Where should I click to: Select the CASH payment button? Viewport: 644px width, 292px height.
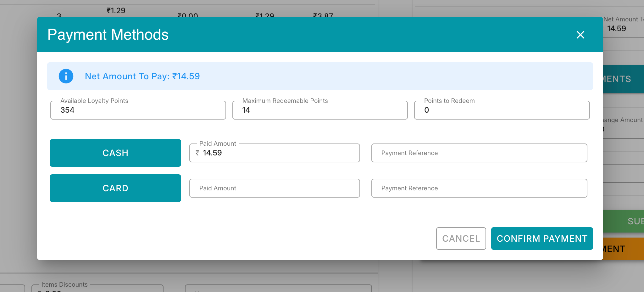click(115, 153)
